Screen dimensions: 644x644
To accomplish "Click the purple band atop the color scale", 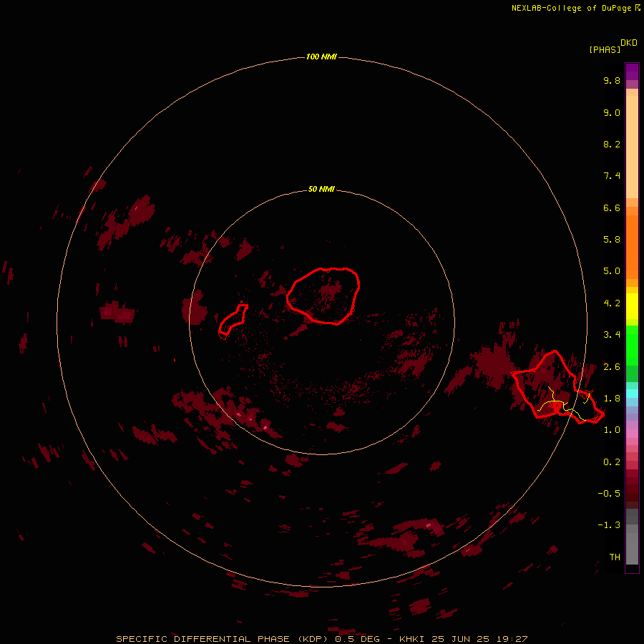I will tap(632, 72).
